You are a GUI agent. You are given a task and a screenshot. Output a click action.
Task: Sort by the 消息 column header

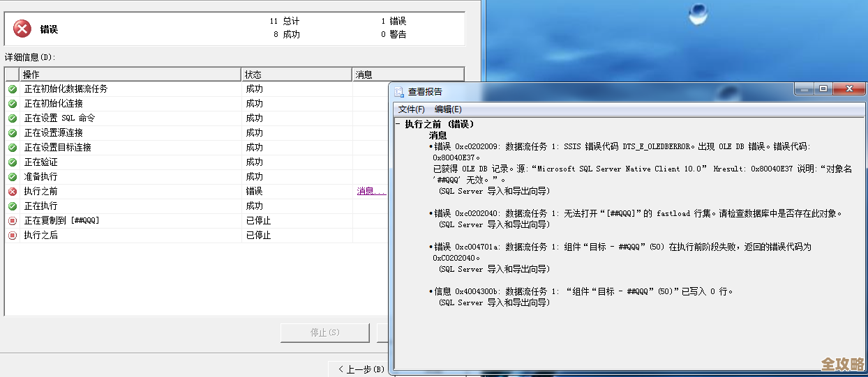click(x=408, y=75)
